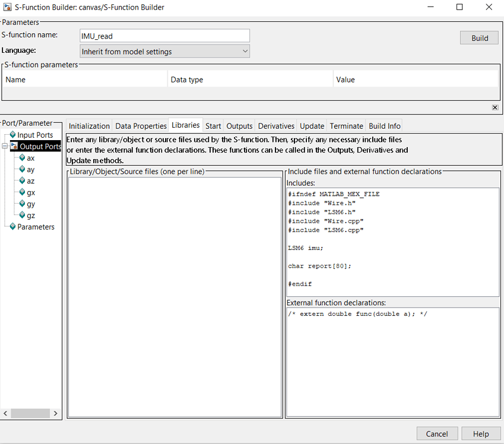Image resolution: width=504 pixels, height=444 pixels.
Task: Select the ay output port icon
Action: (x=21, y=169)
